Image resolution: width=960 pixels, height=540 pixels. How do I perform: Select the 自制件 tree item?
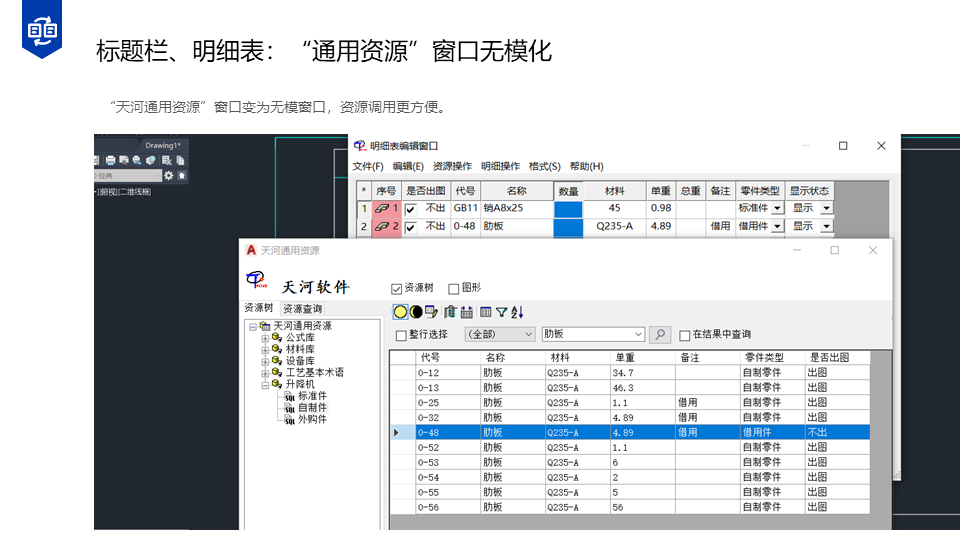tap(312, 408)
